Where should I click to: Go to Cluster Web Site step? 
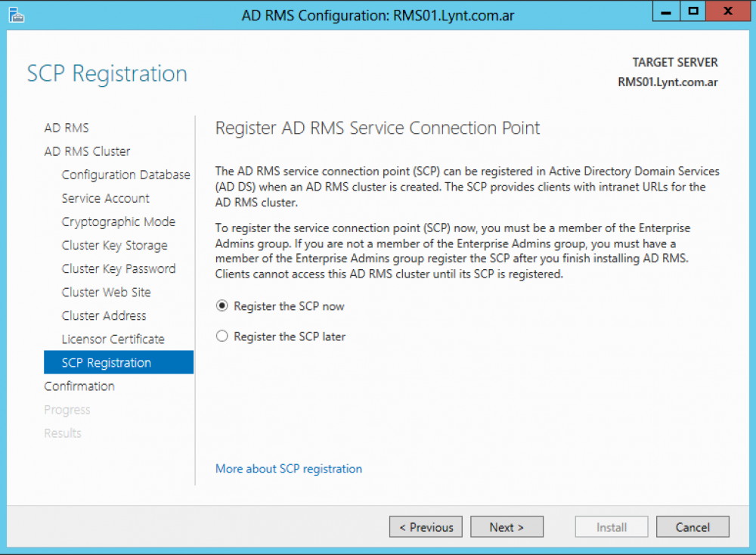point(106,292)
